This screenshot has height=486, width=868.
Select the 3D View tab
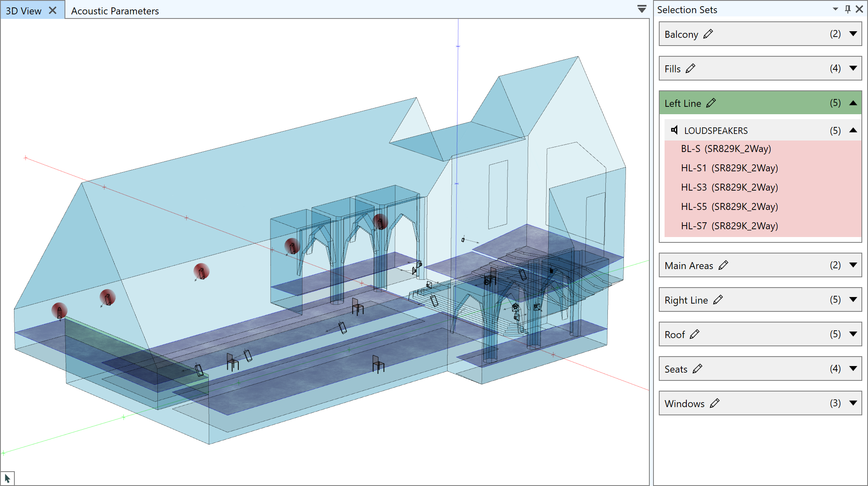click(x=24, y=11)
